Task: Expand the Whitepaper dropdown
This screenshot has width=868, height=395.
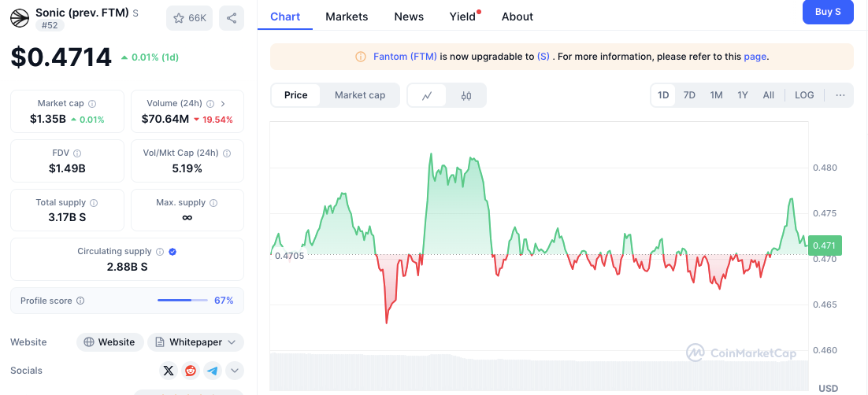Action: click(195, 342)
